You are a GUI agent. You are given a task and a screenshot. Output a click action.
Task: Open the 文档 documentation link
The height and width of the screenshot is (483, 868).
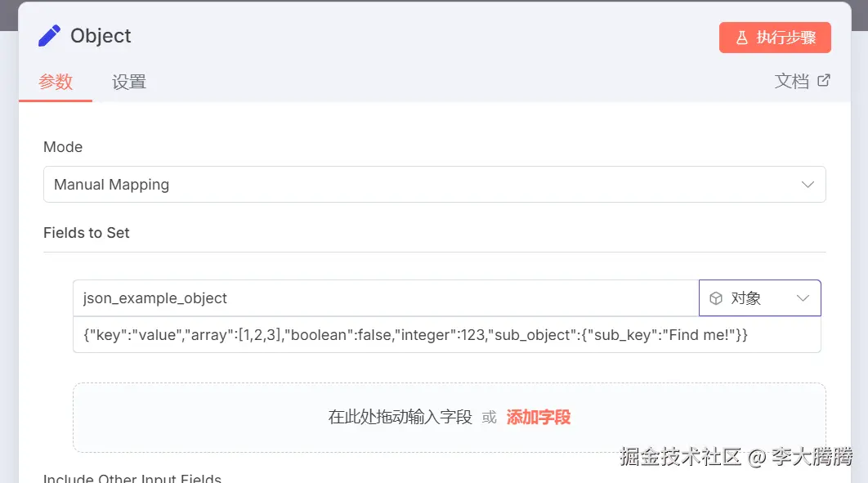click(791, 81)
